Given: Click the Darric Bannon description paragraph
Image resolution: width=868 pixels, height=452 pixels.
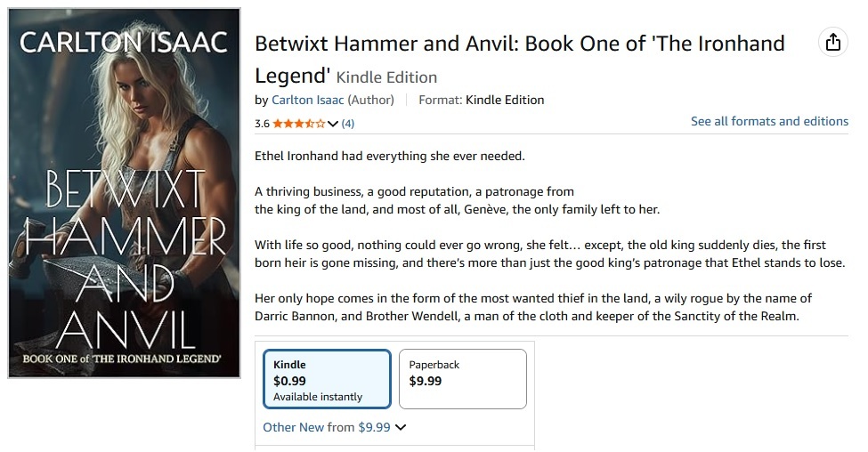Looking at the screenshot, I should click(532, 308).
